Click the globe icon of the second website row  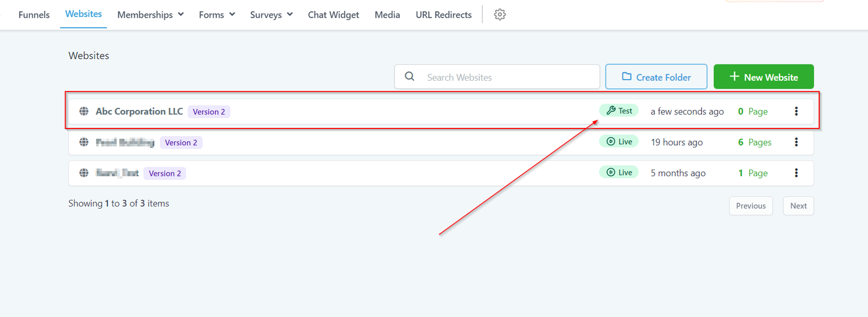(x=84, y=142)
